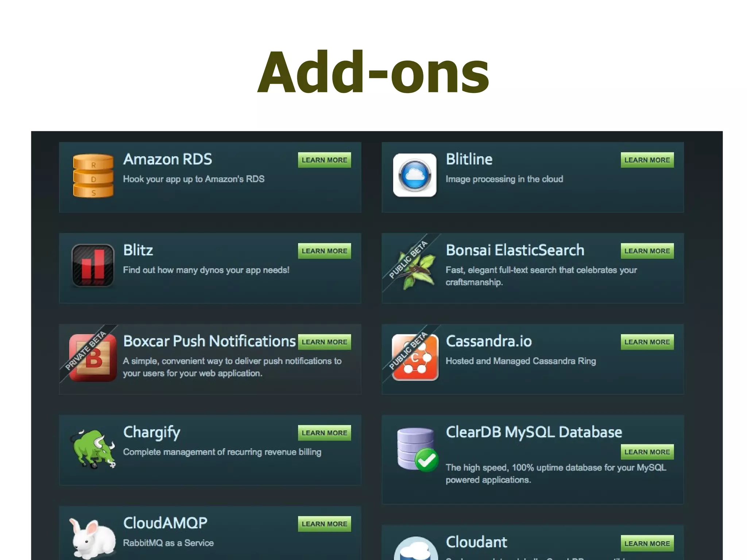747x560 pixels.
Task: Click Learn More for Blitz
Action: coord(324,251)
